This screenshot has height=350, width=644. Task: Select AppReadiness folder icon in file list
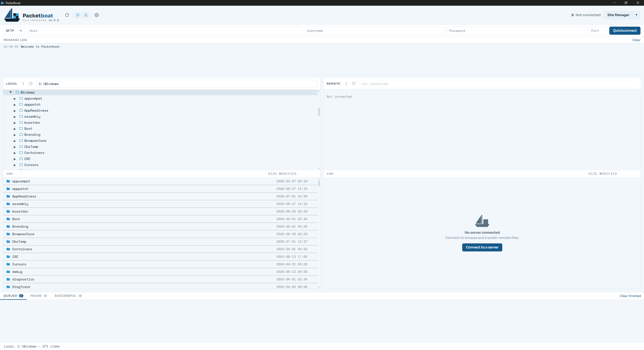point(8,196)
